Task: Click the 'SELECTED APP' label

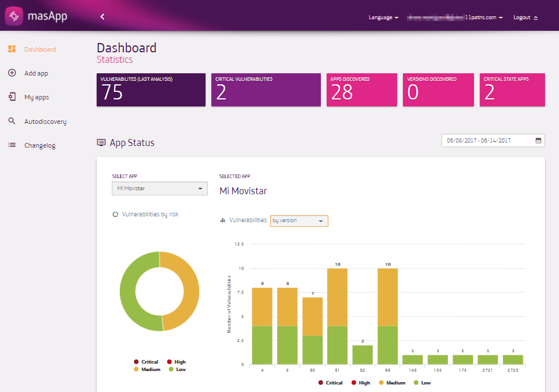Action: pos(235,176)
